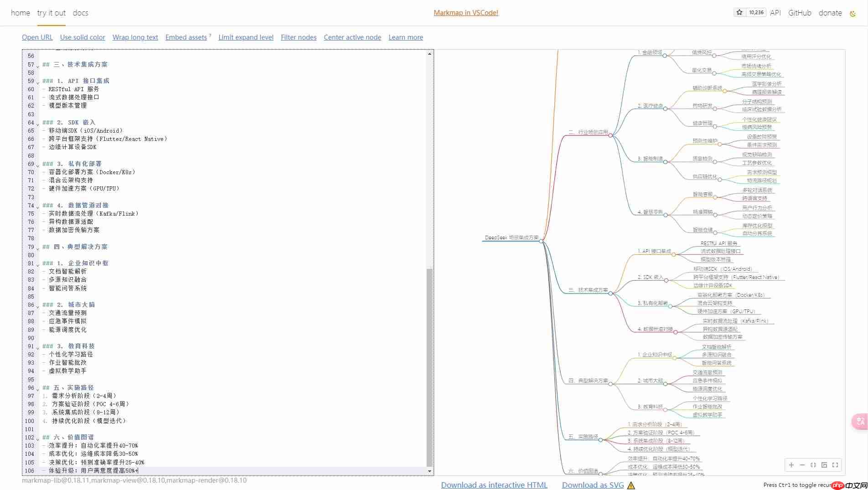Toggle the editor panel icon in mindmap toolbar
The height and width of the screenshot is (490, 868).
pyautogui.click(x=824, y=465)
